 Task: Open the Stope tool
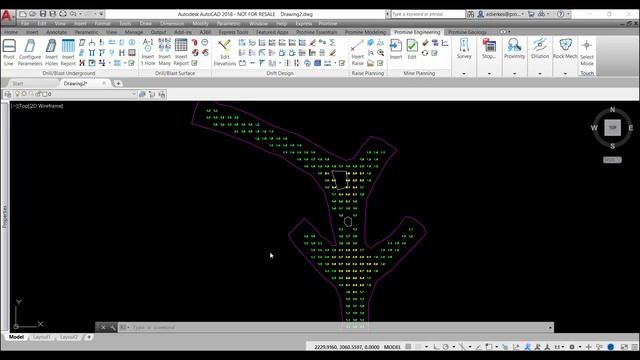489,49
